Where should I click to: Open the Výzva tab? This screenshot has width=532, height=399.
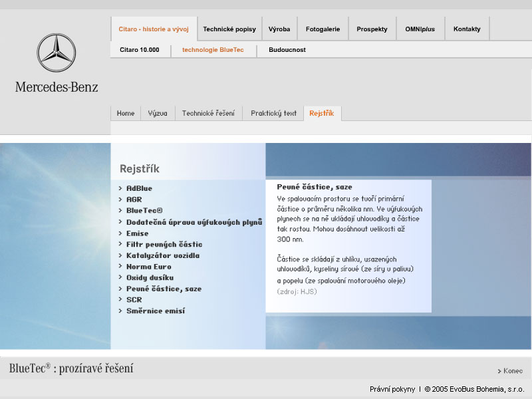coord(158,113)
